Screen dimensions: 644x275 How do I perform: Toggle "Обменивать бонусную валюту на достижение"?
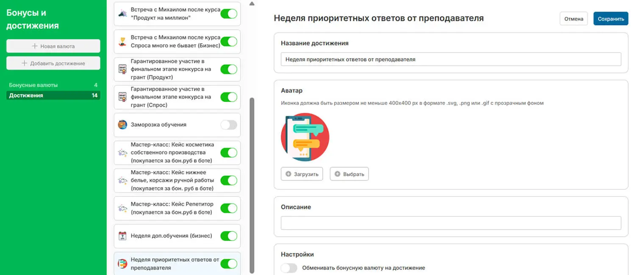[x=289, y=268]
